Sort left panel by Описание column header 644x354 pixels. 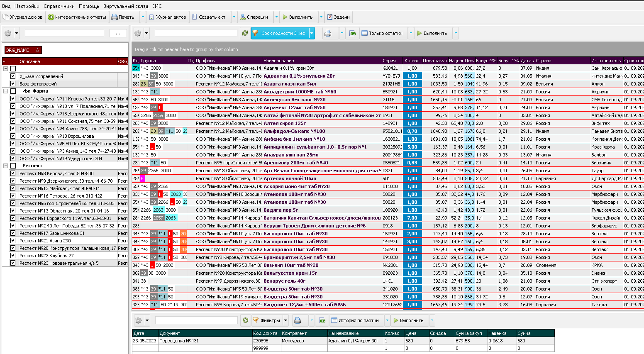68,61
